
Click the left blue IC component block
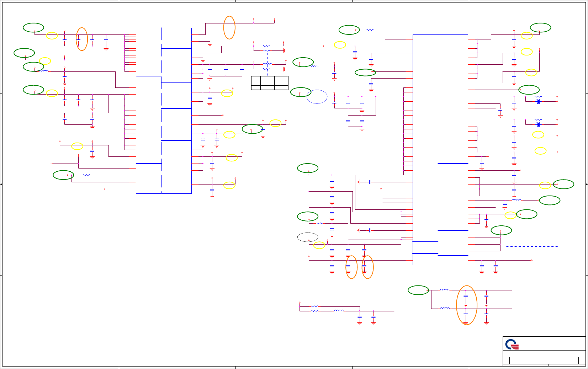pos(164,111)
